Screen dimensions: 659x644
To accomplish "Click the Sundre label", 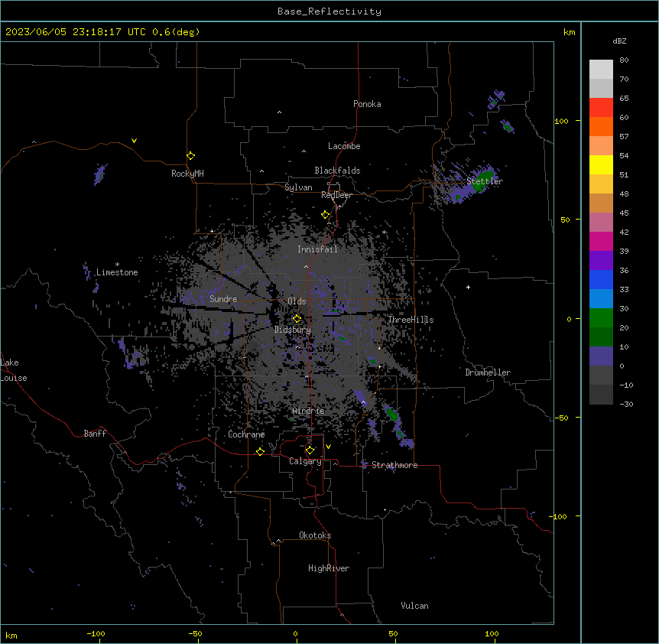I will 223,299.
